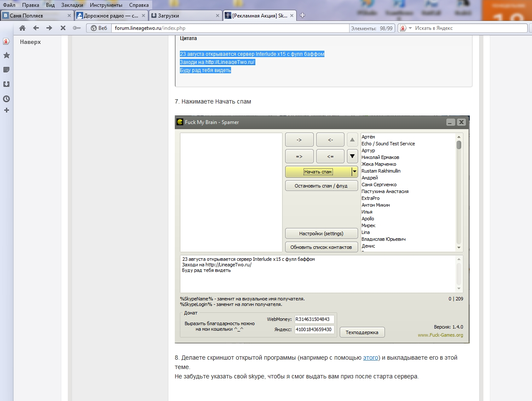This screenshot has width=532, height=401.
Task: Open history clock panel in the sidebar
Action: tap(6, 98)
